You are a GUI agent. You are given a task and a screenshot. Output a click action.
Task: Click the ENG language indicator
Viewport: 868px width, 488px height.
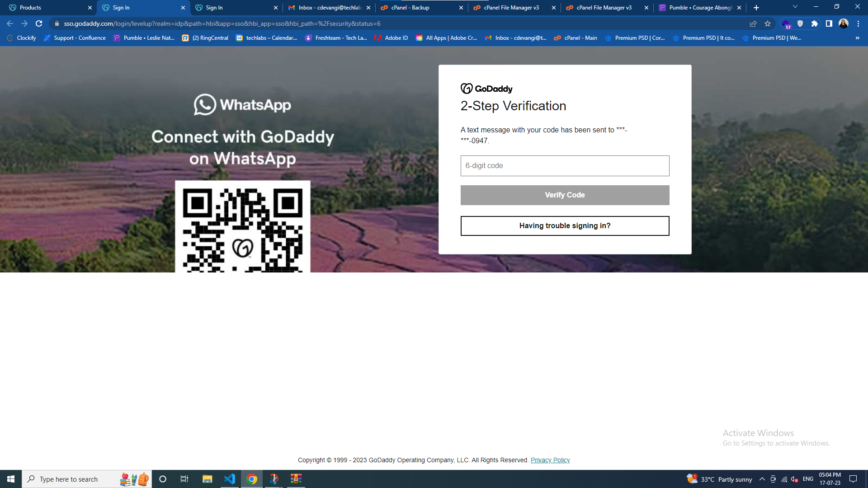(808, 479)
